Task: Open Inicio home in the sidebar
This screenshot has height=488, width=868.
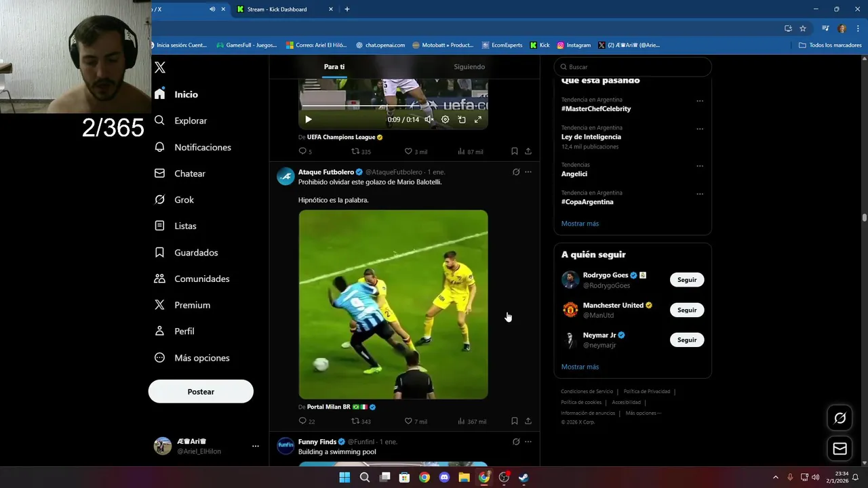Action: pyautogui.click(x=176, y=94)
